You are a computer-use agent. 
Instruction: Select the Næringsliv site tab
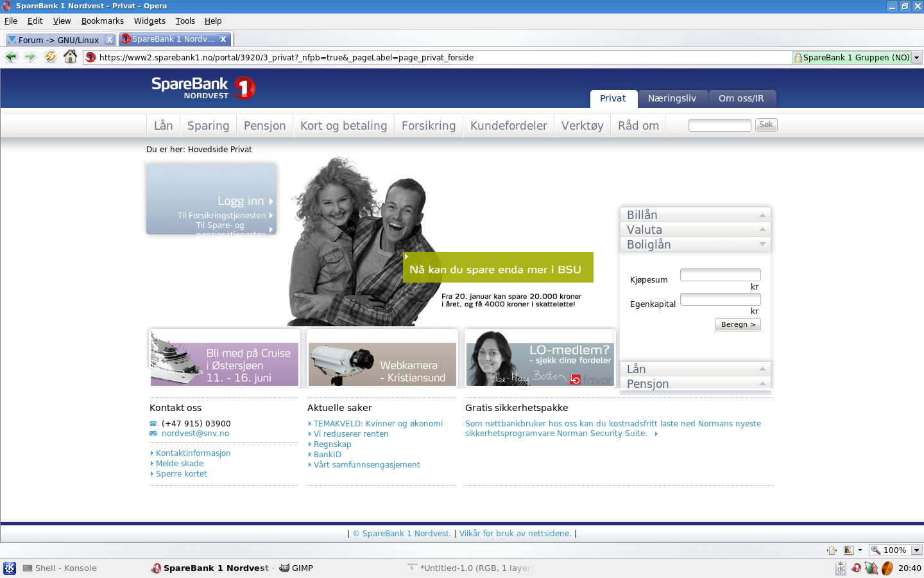click(672, 98)
